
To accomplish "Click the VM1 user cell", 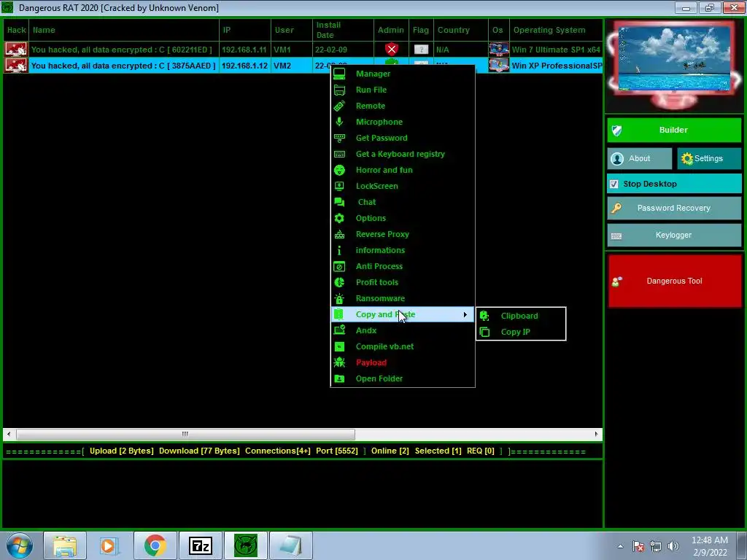I will [292, 50].
